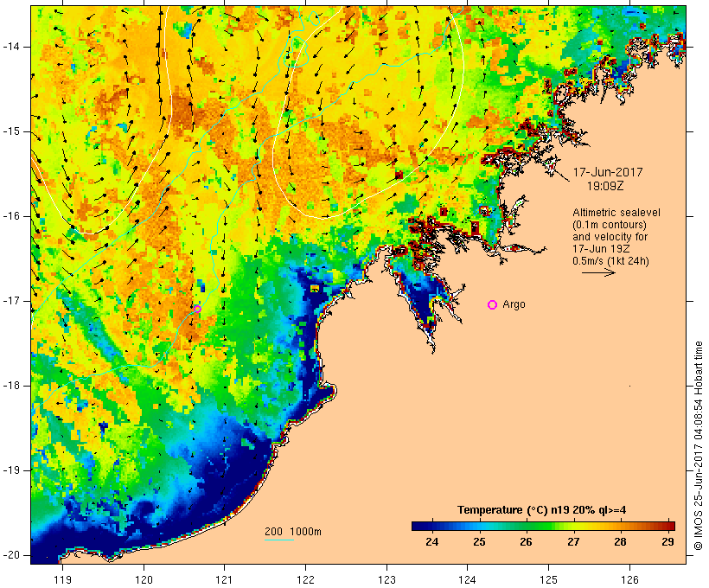
Task: Click the "17-Jun-2017" date text
Action: (608, 172)
